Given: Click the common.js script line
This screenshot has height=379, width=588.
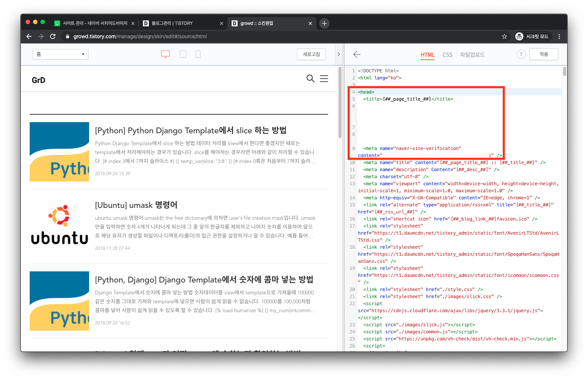Looking at the screenshot, I should coord(420,332).
